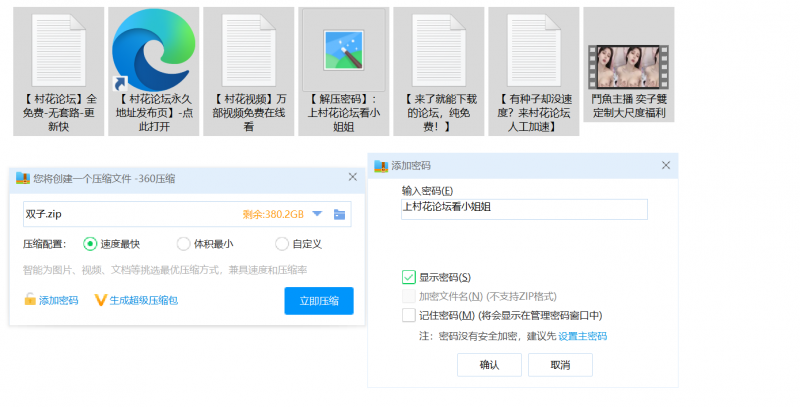Open the Microsoft Edge shortcut file icon
The height and width of the screenshot is (407, 800).
click(x=153, y=50)
